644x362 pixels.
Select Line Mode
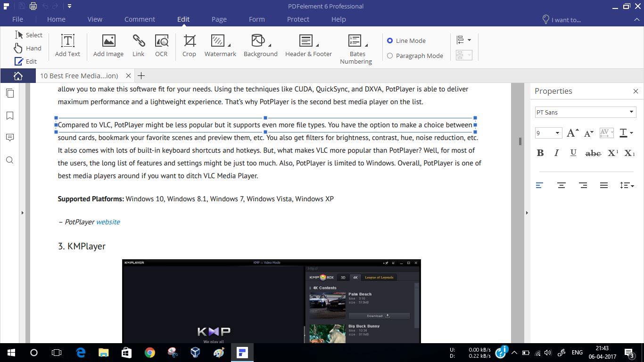[390, 41]
